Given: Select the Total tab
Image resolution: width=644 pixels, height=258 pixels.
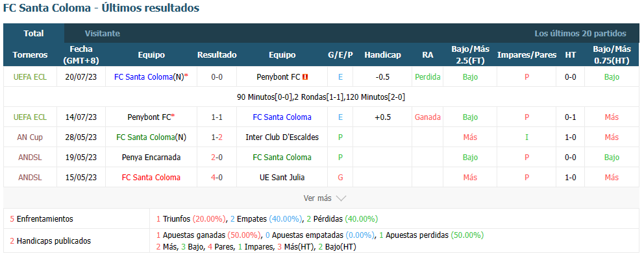Looking at the screenshot, I should (34, 34).
